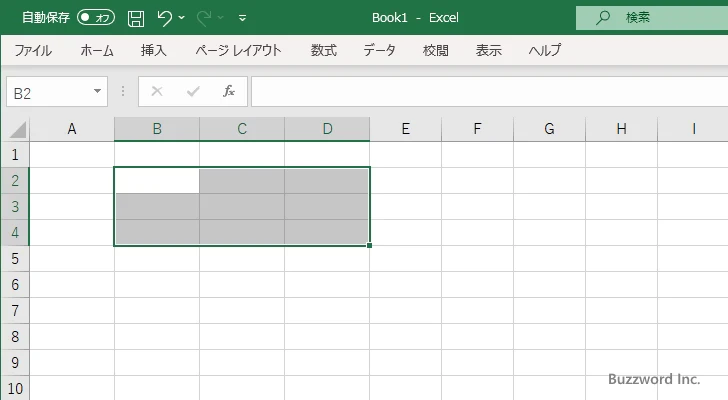Switch to the 表示 tab
This screenshot has width=728, height=400.
[488, 50]
